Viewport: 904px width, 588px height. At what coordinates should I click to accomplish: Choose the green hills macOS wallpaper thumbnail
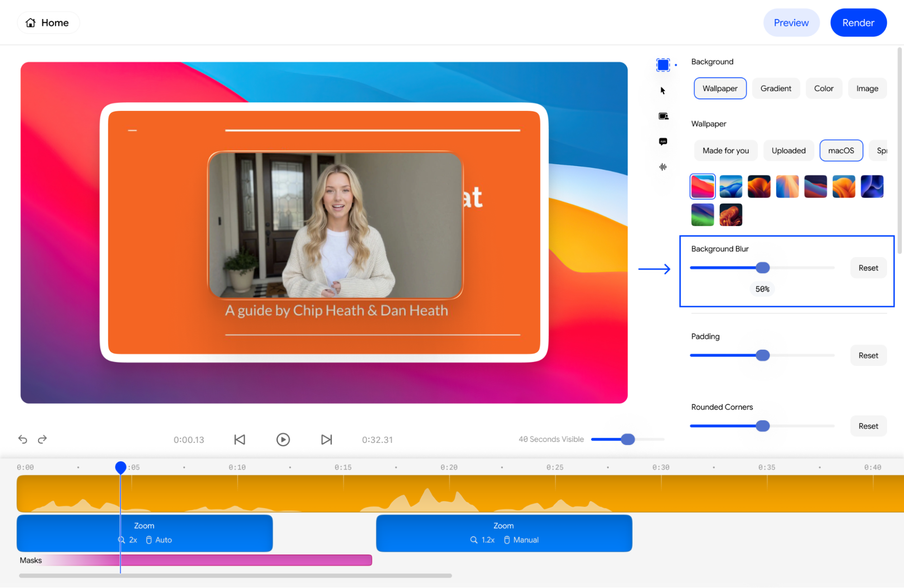click(x=702, y=214)
